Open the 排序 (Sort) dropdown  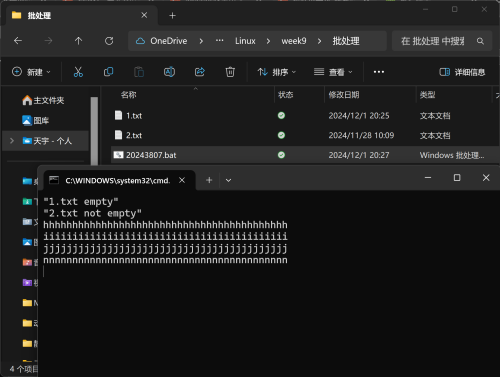(x=276, y=72)
